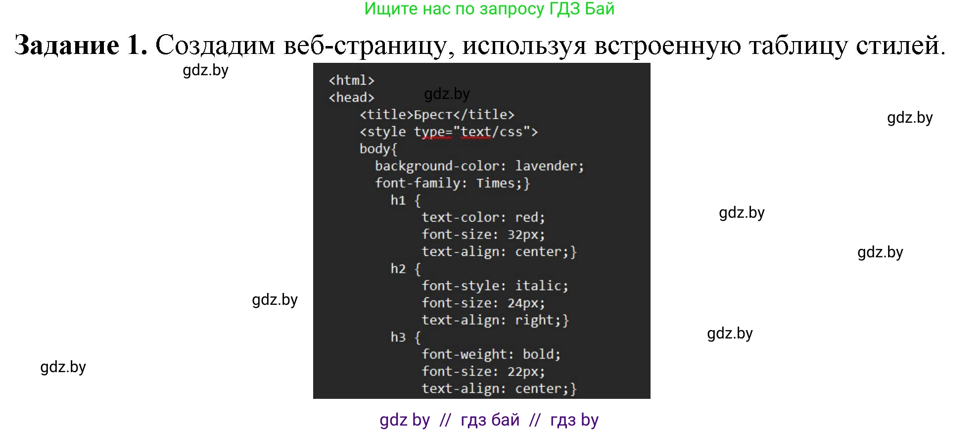This screenshot has height=431, width=980.
Task: Select the <html> tag line
Action: tap(351, 80)
